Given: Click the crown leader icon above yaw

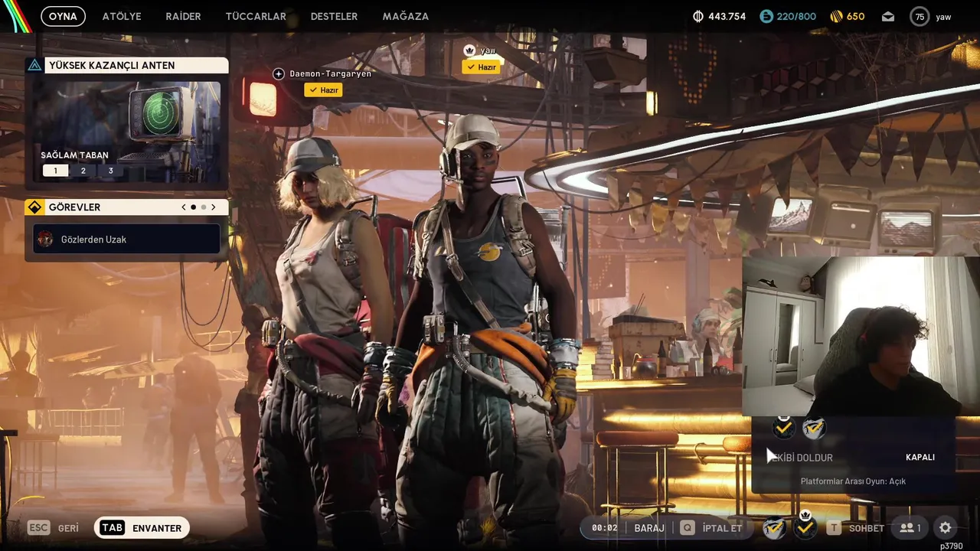Looking at the screenshot, I should pos(470,51).
